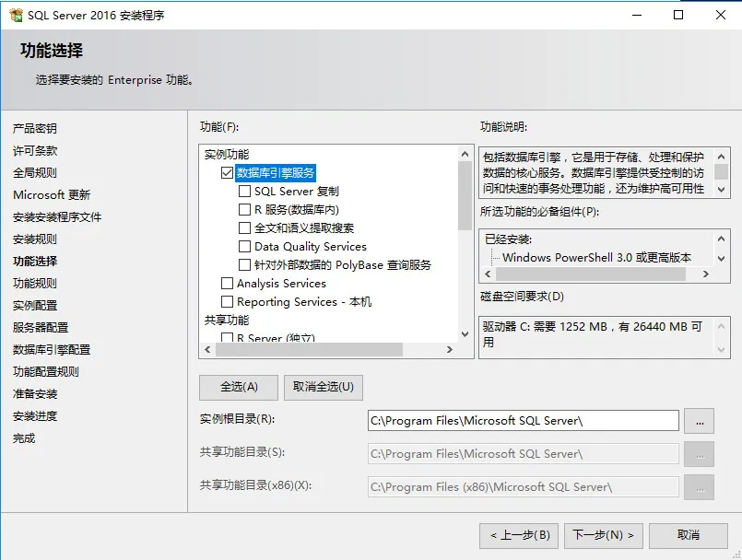Select 完成 step in sidebar
The width and height of the screenshot is (742, 560).
pyautogui.click(x=24, y=438)
